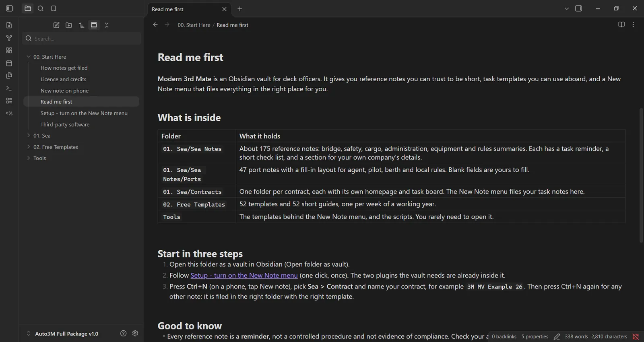Screen dimensions: 644x342
Task: Follow the Setup - turn on New Note menu link
Action: pos(244,275)
